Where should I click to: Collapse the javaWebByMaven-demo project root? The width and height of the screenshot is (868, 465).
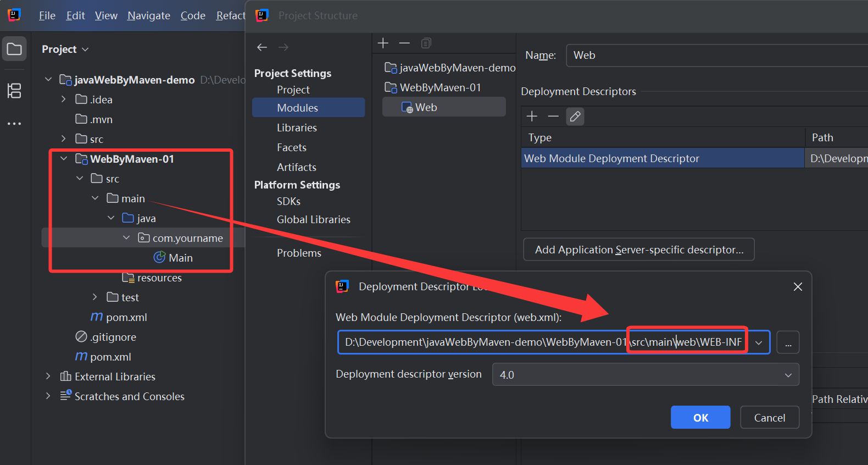point(48,80)
